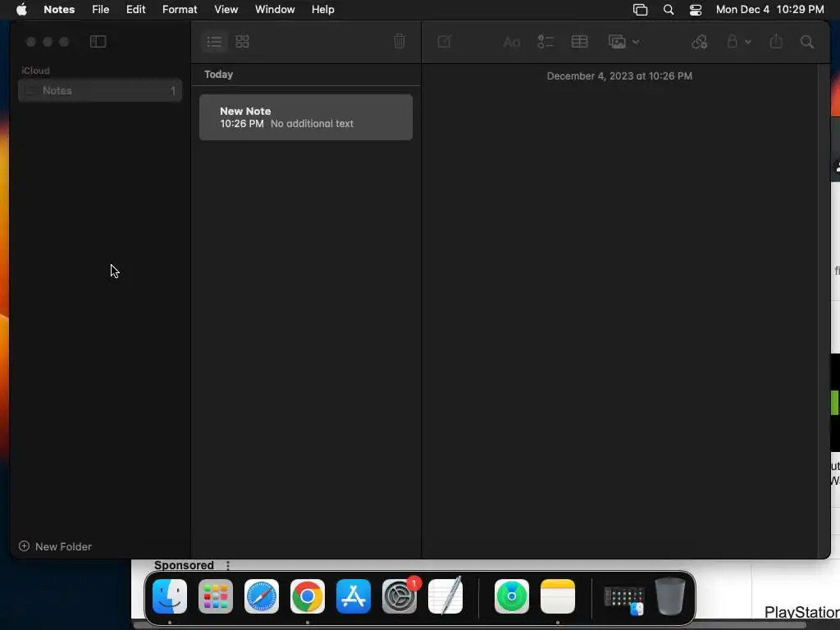Create a new note with compose icon
Image resolution: width=840 pixels, height=630 pixels.
coord(444,41)
